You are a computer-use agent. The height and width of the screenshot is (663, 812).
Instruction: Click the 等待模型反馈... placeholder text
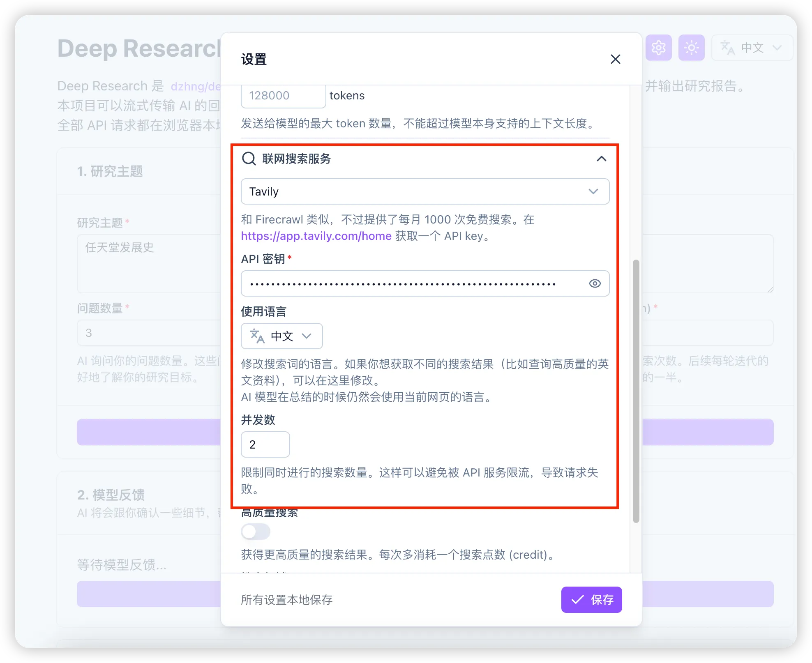[x=122, y=564]
